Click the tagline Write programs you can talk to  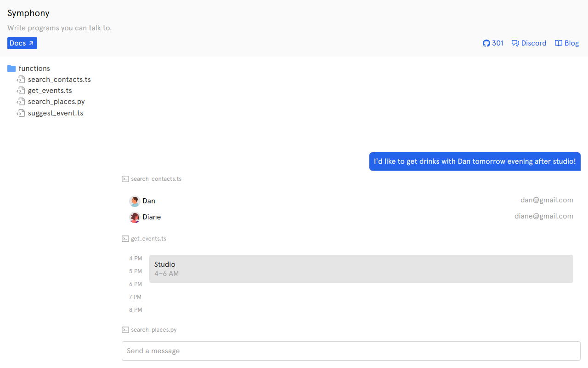tap(60, 28)
